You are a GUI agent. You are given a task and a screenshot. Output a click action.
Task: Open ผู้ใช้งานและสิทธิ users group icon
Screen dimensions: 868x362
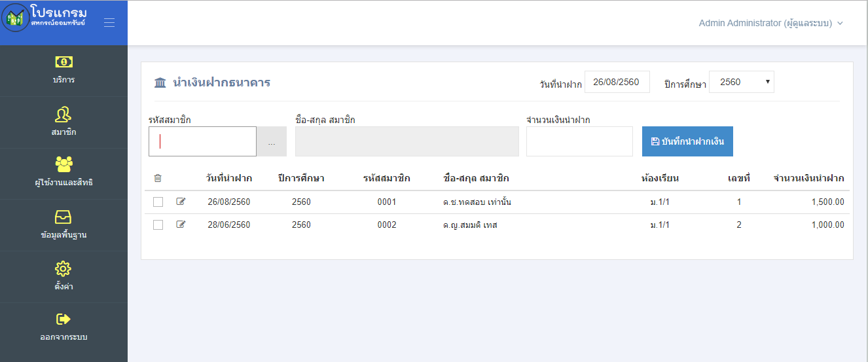(63, 164)
